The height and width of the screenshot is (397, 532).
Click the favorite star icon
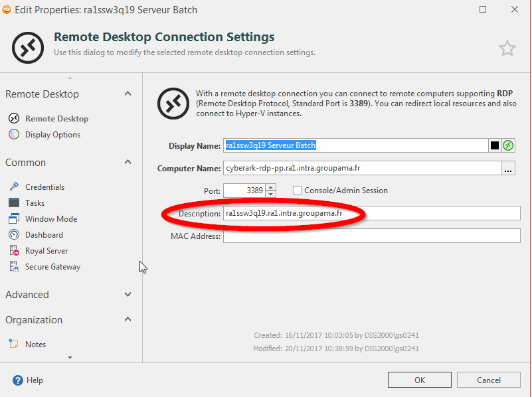pyautogui.click(x=507, y=48)
